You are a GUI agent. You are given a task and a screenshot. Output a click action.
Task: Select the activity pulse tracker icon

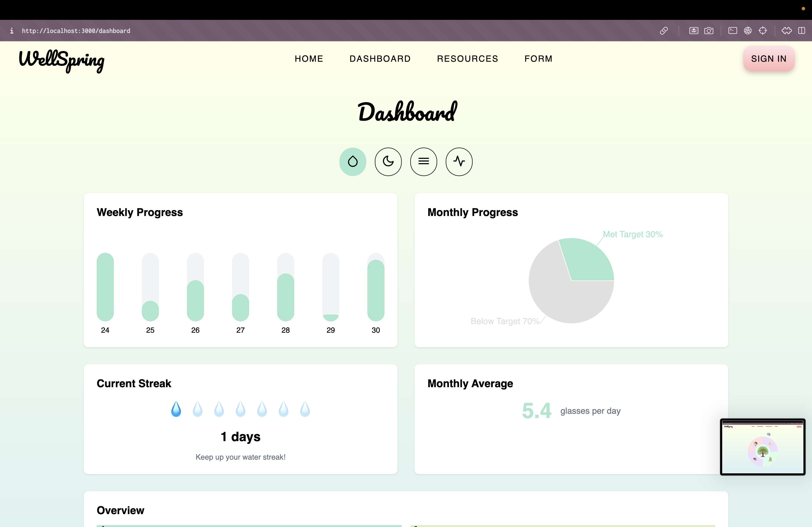459,162
